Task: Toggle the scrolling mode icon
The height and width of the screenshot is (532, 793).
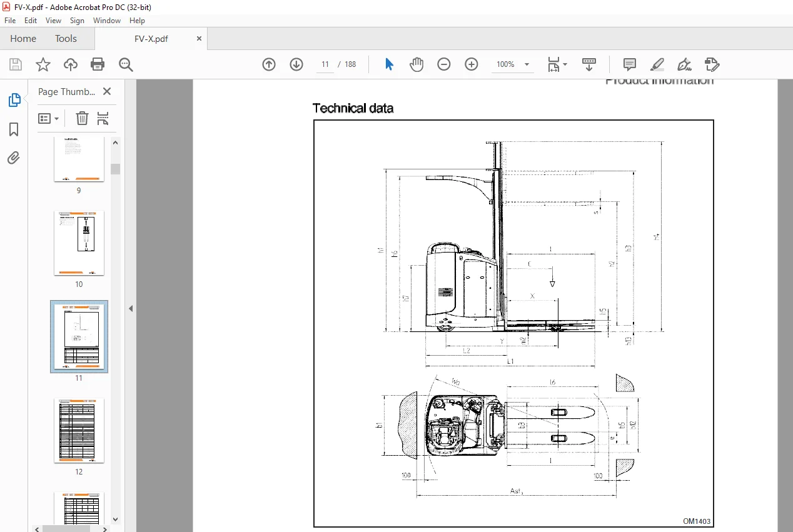Action: tap(589, 64)
